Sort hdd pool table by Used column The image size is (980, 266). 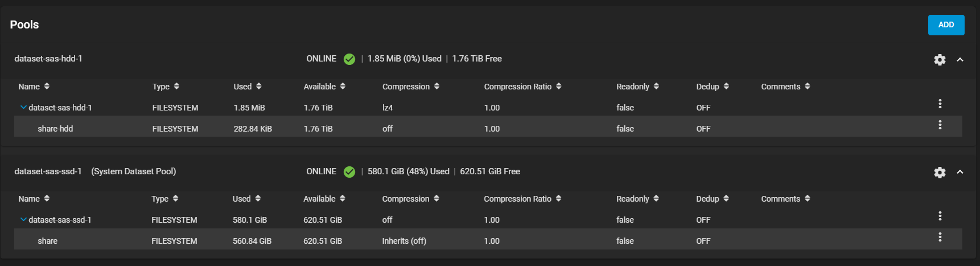point(248,87)
